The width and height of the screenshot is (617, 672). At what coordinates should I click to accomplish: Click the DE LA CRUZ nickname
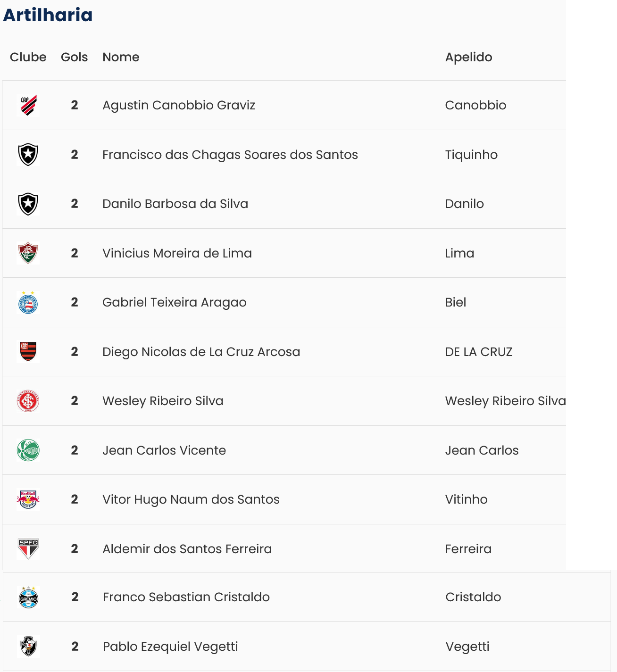coord(478,352)
